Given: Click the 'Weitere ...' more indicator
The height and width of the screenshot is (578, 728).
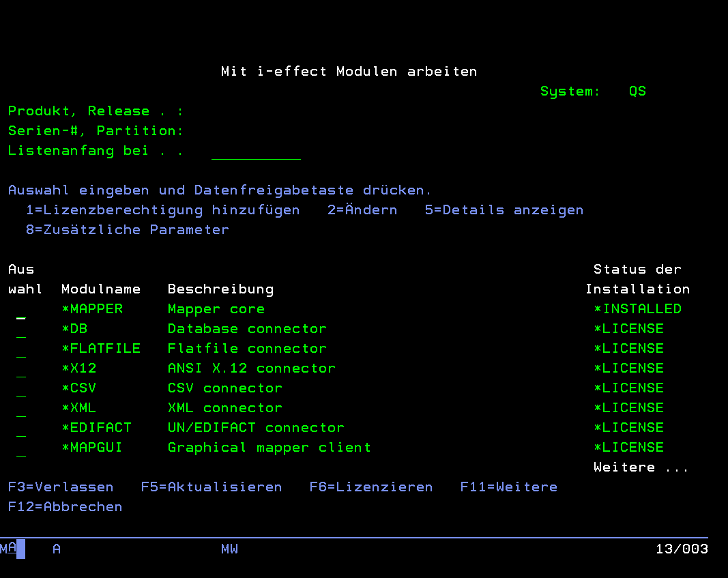Looking at the screenshot, I should pyautogui.click(x=641, y=467).
